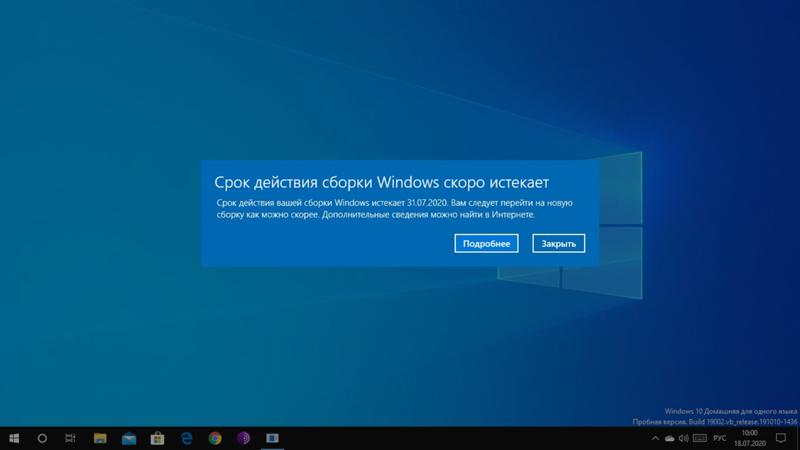The width and height of the screenshot is (800, 450).
Task: Click the Закрыть button in the dialog
Action: click(x=559, y=243)
